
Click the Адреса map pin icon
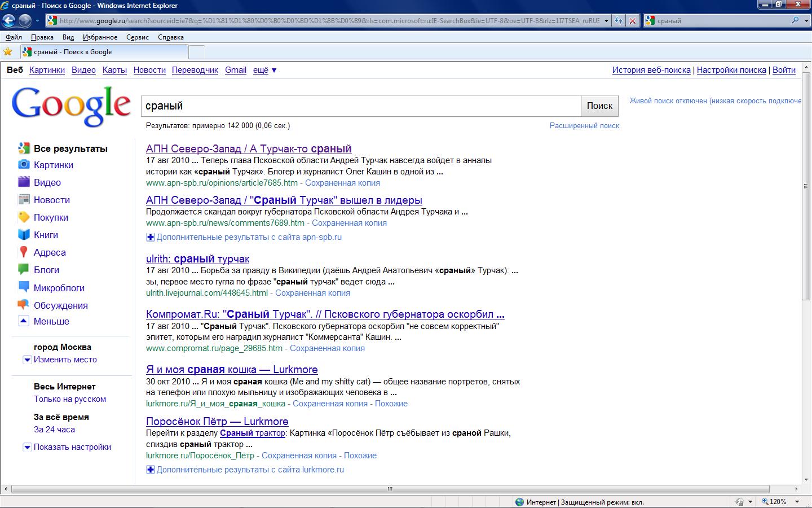24,252
